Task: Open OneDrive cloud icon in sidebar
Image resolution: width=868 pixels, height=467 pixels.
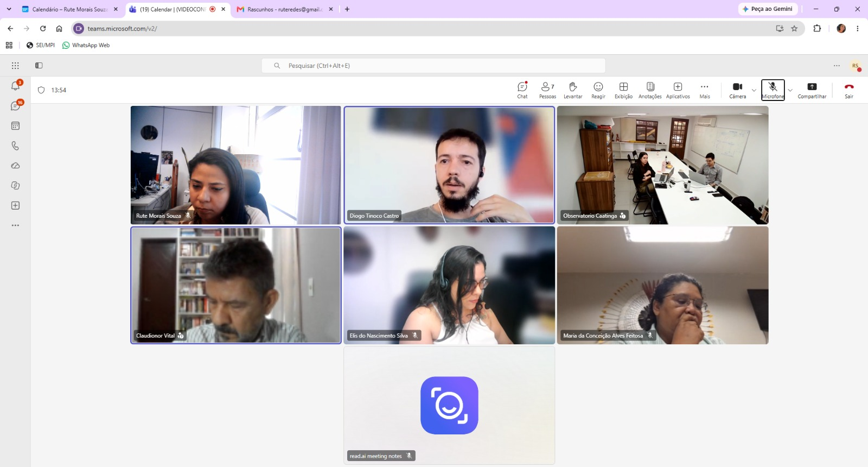Action: coord(15,166)
